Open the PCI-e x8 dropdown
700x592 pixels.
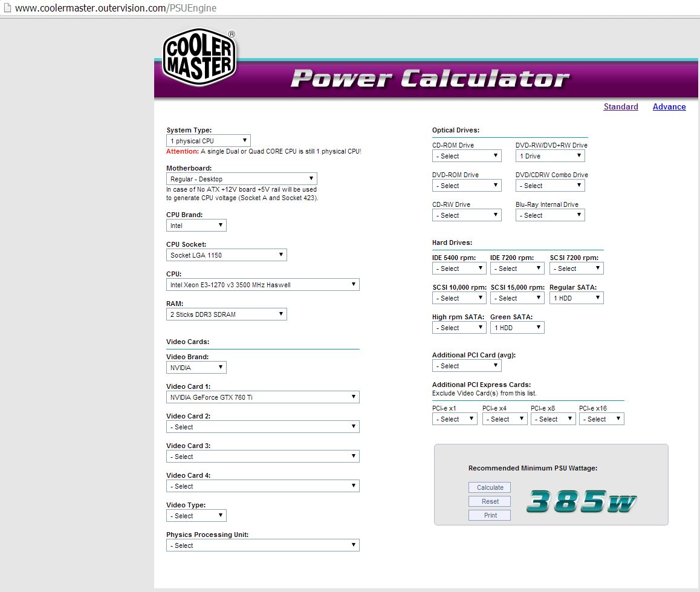[553, 419]
